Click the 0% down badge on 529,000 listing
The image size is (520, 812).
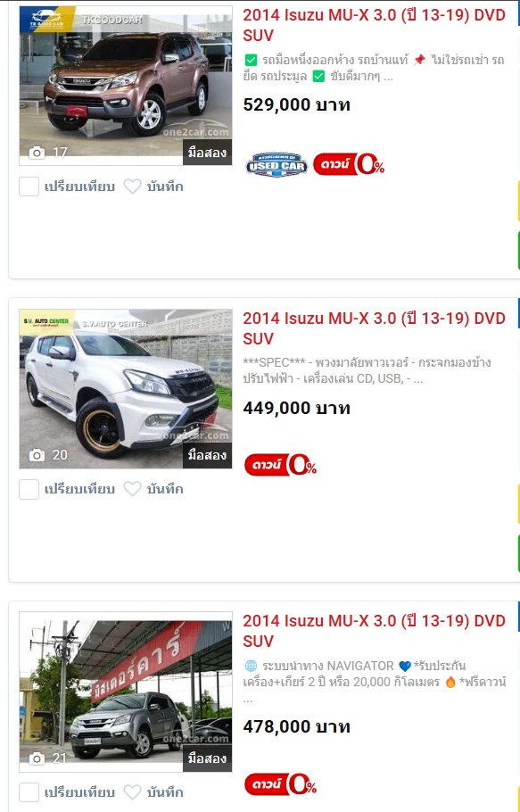tap(349, 165)
